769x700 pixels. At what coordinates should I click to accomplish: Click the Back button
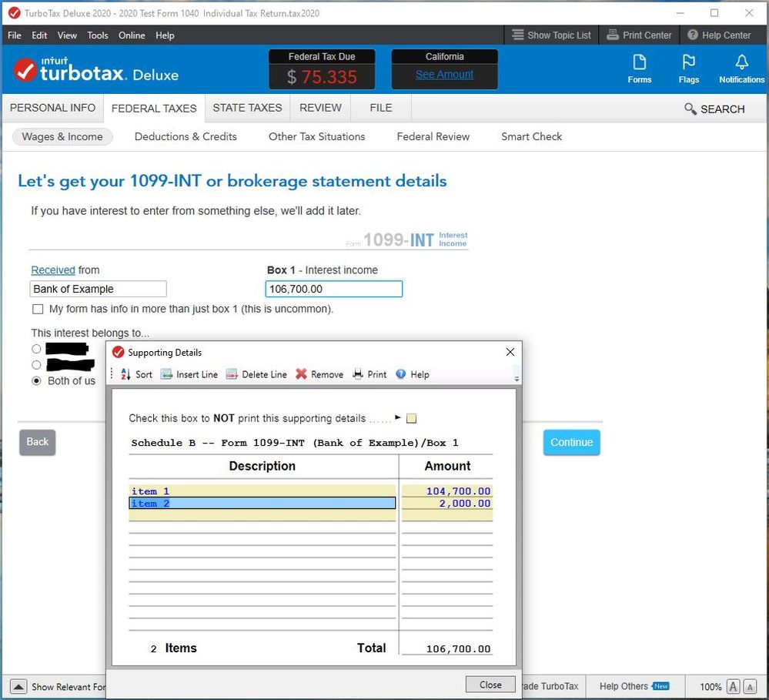(37, 442)
